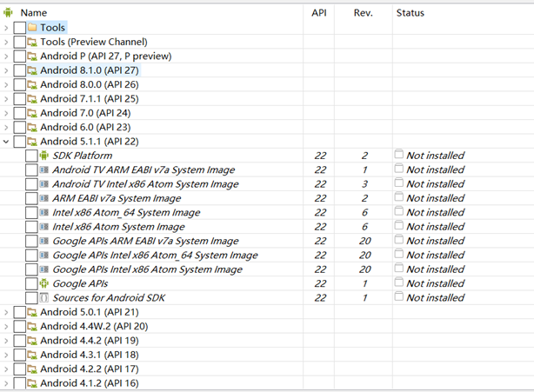
Task: Expand Tools (Preview Channel) group
Action: 6,42
